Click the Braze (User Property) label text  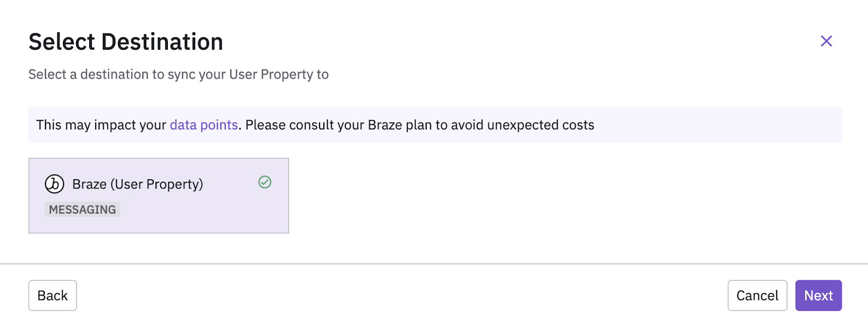[137, 184]
